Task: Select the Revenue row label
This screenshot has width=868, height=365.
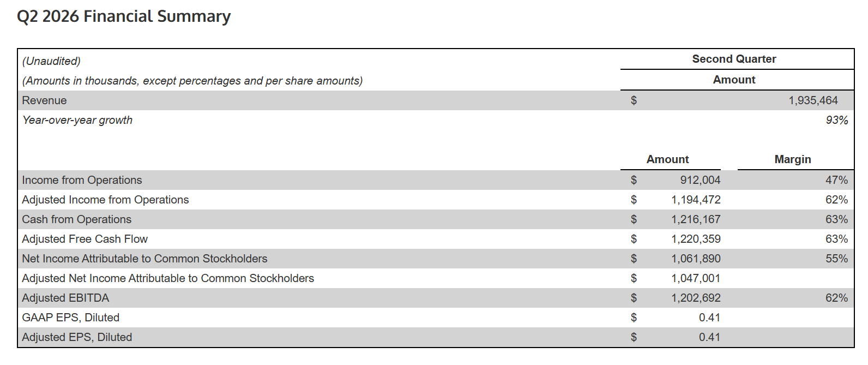Action: tap(44, 100)
